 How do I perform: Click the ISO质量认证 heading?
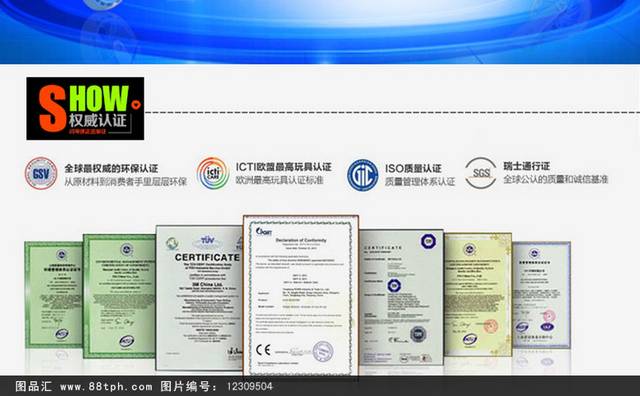pos(413,168)
